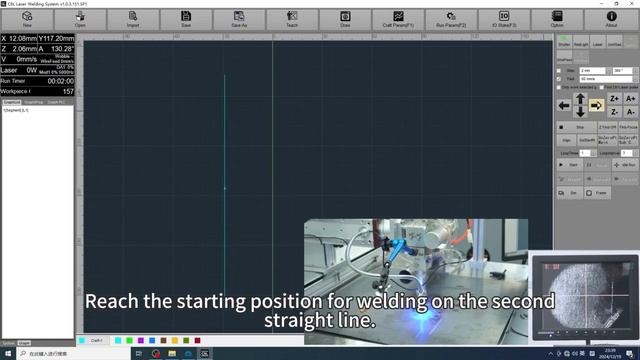Viewport: 640px width, 360px height.
Task: Switch to the third tab of the left panel
Action: click(x=56, y=102)
